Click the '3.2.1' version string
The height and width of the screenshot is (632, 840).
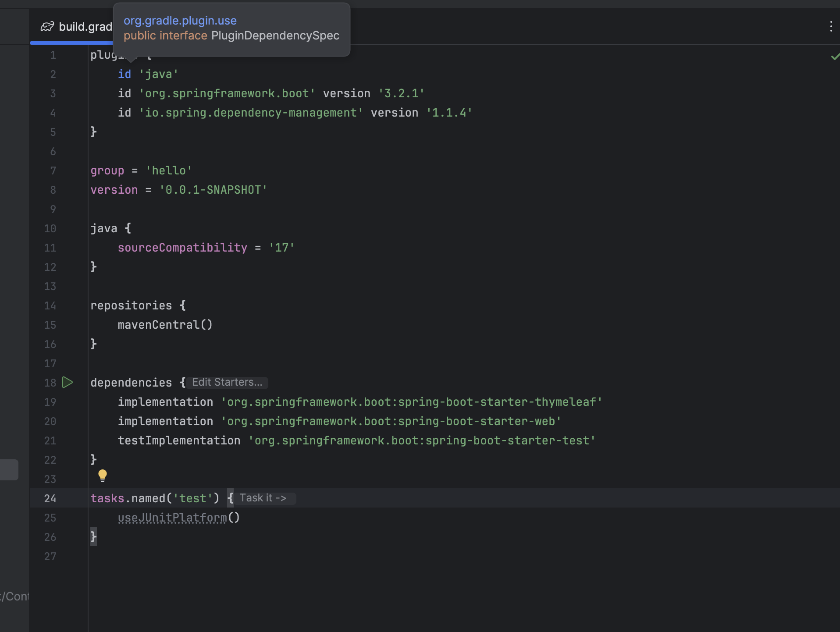[x=402, y=93]
